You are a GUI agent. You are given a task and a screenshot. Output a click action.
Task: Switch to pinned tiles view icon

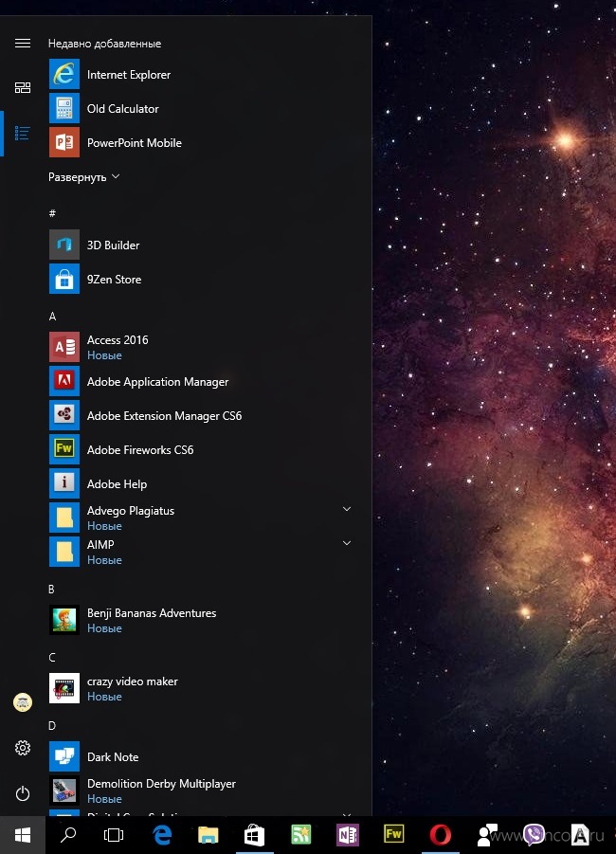[23, 88]
